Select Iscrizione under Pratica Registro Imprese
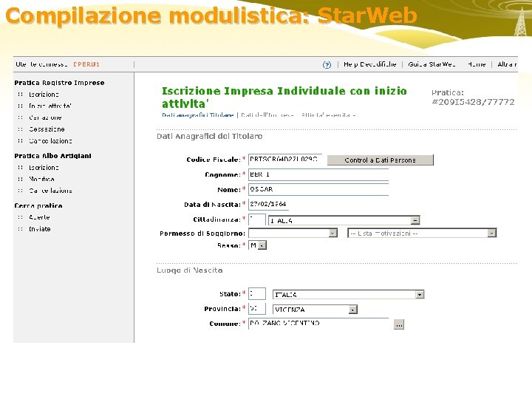Image resolution: width=532 pixels, height=399 pixels. 44,95
